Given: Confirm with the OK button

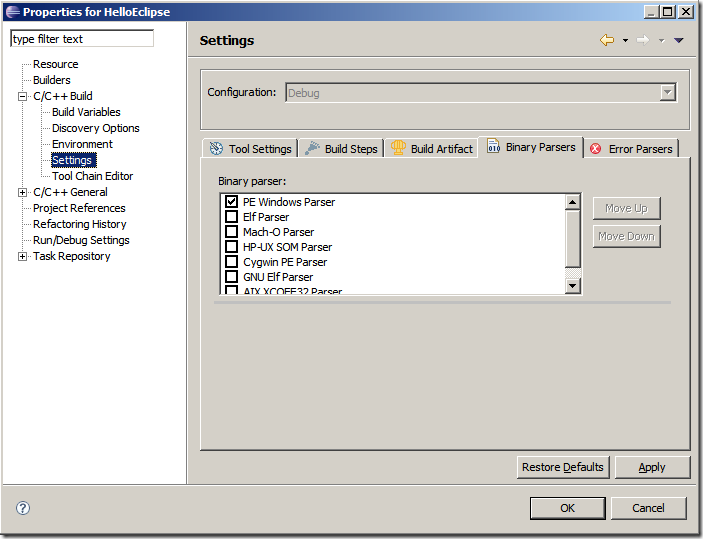Looking at the screenshot, I should tap(567, 508).
